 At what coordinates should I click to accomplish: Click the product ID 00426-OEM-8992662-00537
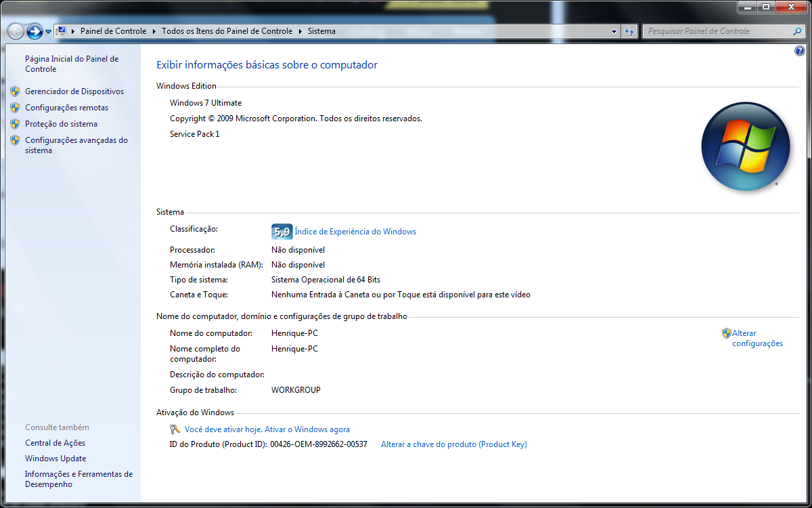[x=319, y=444]
